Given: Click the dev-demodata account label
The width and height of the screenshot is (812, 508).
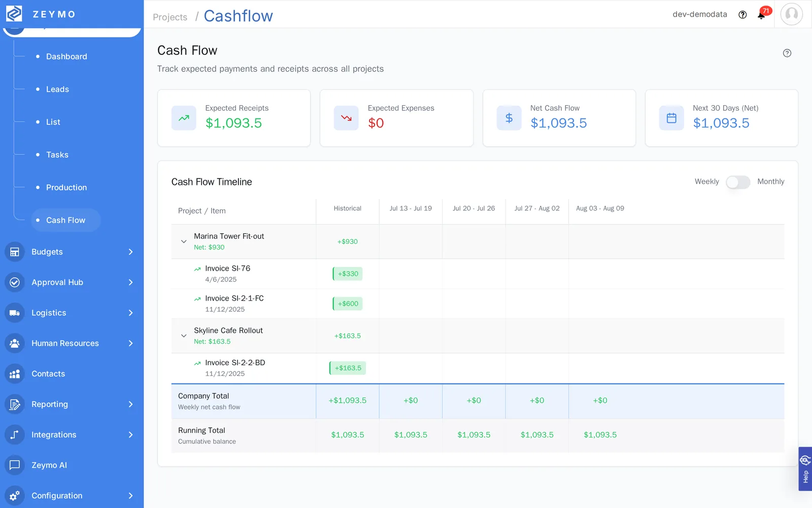Looking at the screenshot, I should coord(700,14).
